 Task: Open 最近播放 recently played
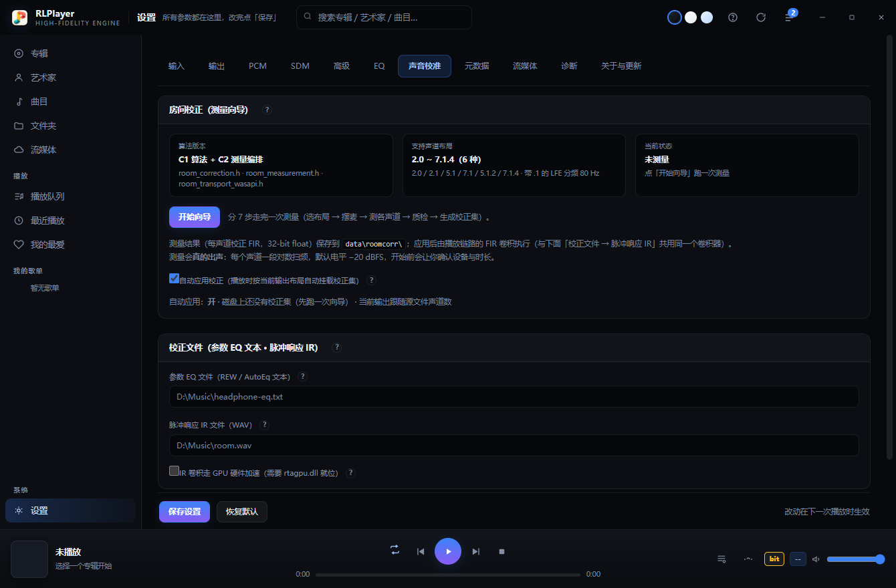(x=71, y=220)
